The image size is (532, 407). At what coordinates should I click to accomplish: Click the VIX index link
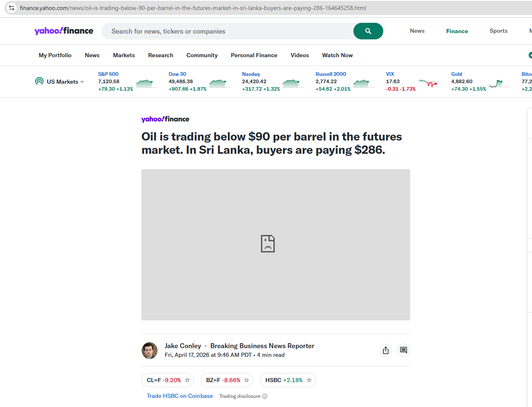tap(390, 74)
